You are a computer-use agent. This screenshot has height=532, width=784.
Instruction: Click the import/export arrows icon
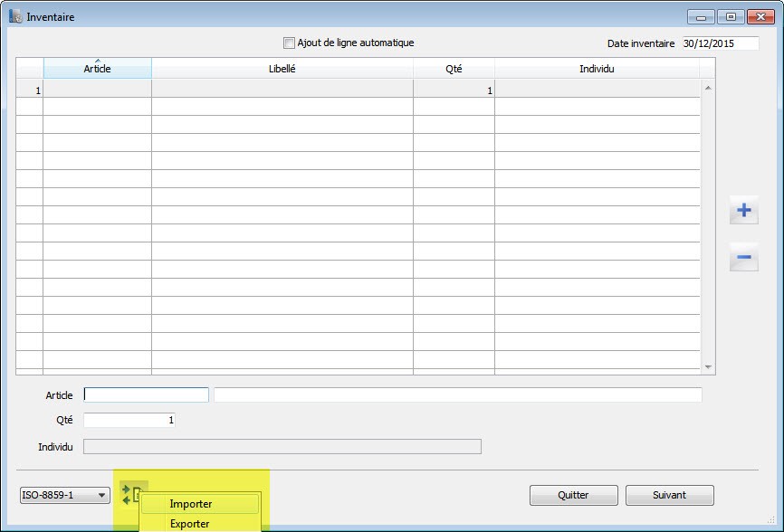pyautogui.click(x=132, y=494)
